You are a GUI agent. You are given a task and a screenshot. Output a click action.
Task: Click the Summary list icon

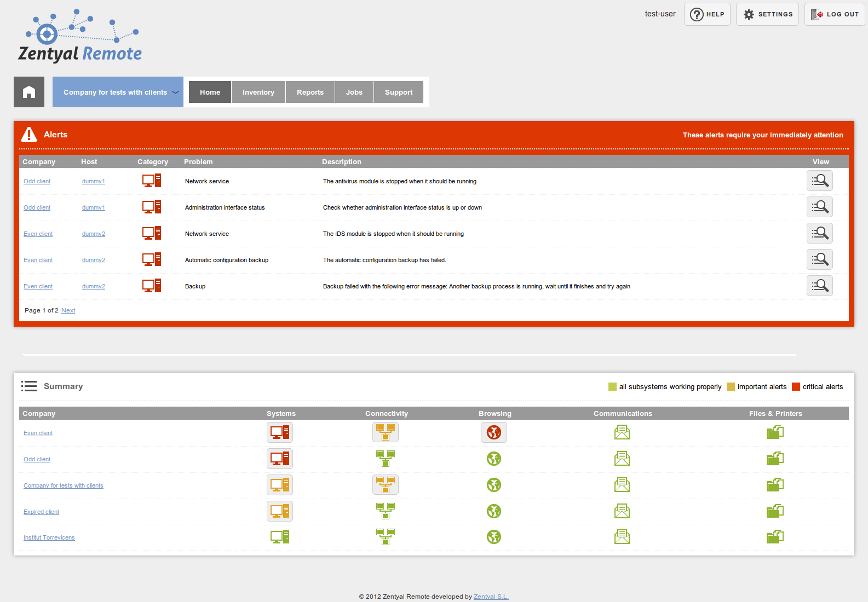[29, 386]
